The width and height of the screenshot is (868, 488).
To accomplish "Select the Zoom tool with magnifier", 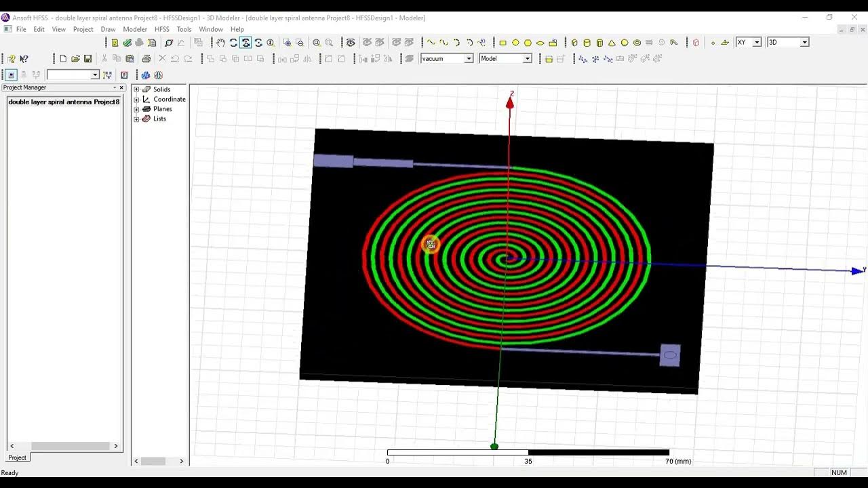I will pos(271,43).
